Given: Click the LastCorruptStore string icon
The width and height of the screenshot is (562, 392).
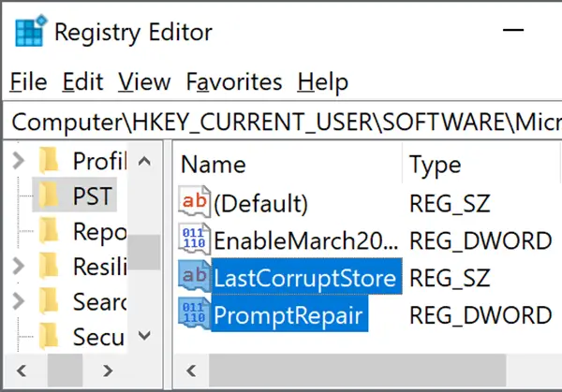Looking at the screenshot, I should pos(194,276).
